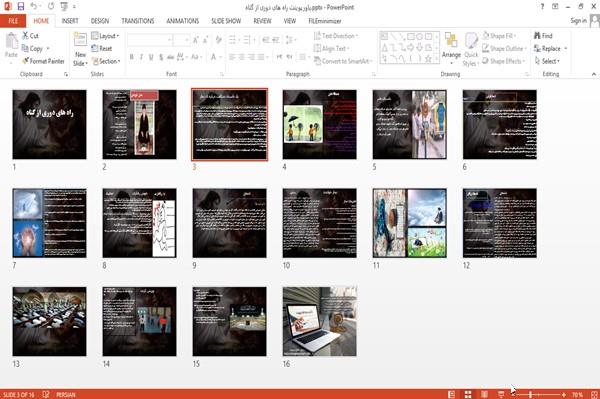Decrease font size with the small A
Viewport: 600px width, 399px height.
click(205, 40)
